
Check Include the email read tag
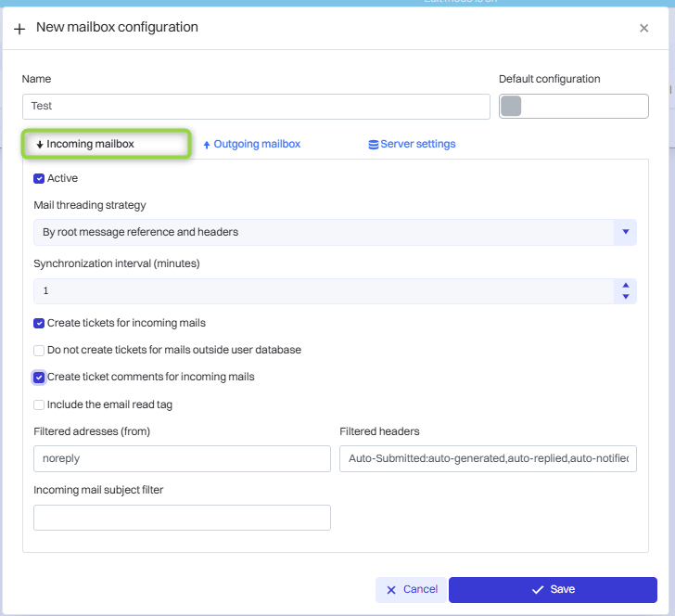coord(39,404)
